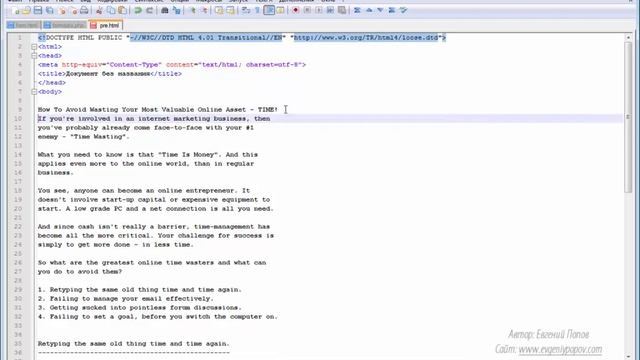Paste clipboard using the Paste icon

click(122, 10)
